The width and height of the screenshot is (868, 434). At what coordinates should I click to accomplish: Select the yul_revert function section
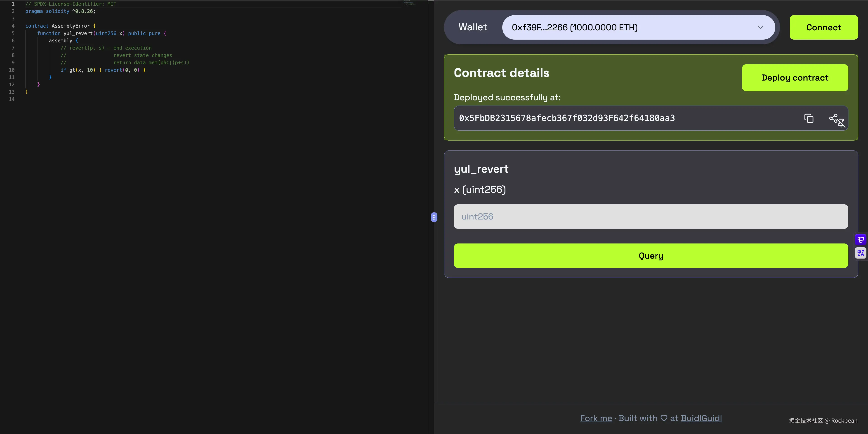[481, 169]
